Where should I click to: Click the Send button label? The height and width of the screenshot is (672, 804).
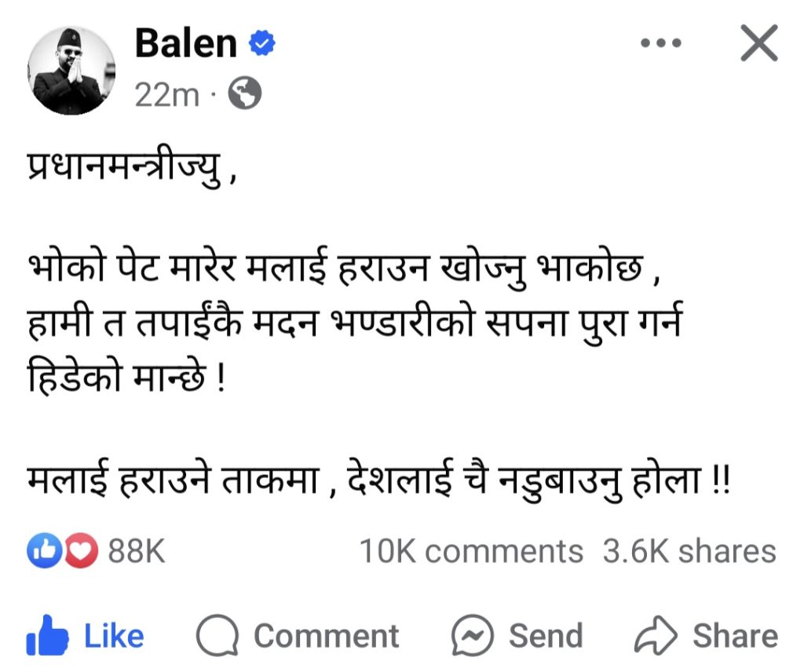546,636
